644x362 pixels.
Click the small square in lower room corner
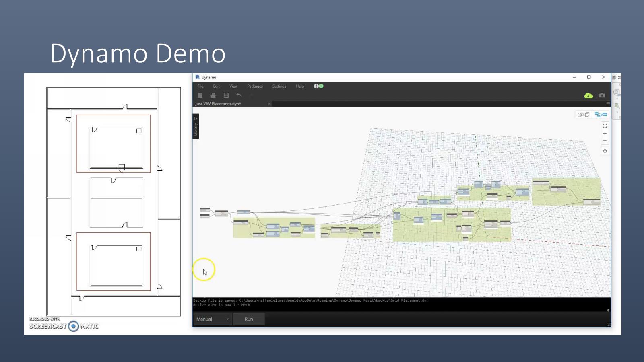pos(139,249)
